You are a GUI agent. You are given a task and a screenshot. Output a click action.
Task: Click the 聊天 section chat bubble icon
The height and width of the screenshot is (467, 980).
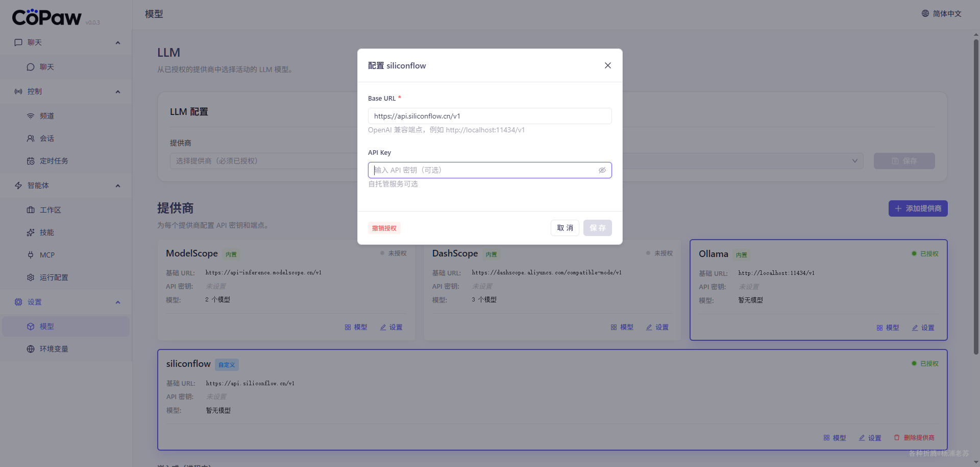tap(18, 42)
